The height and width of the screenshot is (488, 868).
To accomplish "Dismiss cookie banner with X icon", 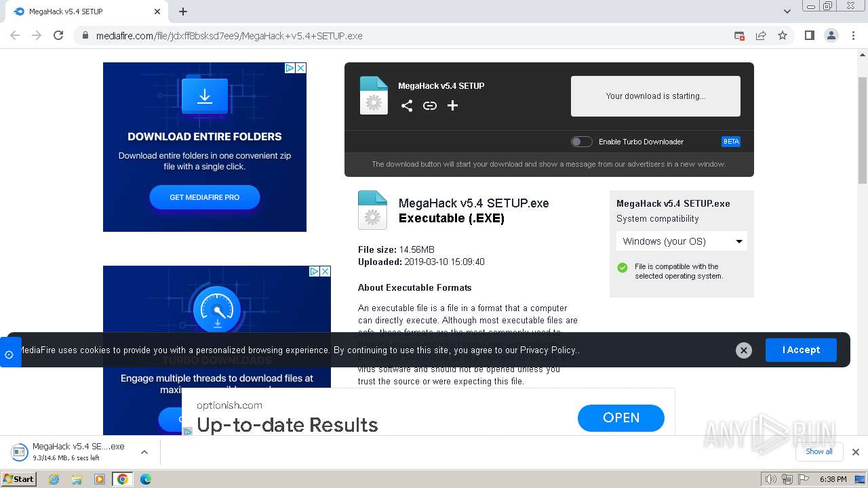I will [x=744, y=350].
